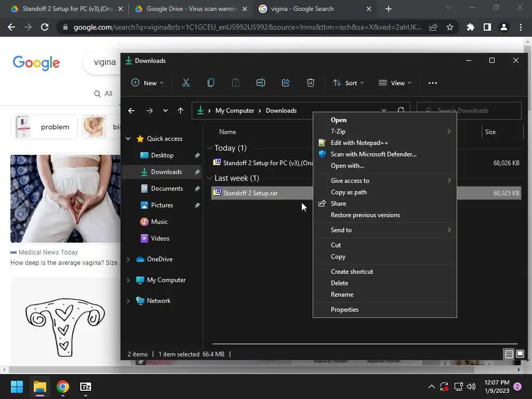Open the volume control in system tray
Image resolution: width=532 pixels, height=399 pixels.
471,387
